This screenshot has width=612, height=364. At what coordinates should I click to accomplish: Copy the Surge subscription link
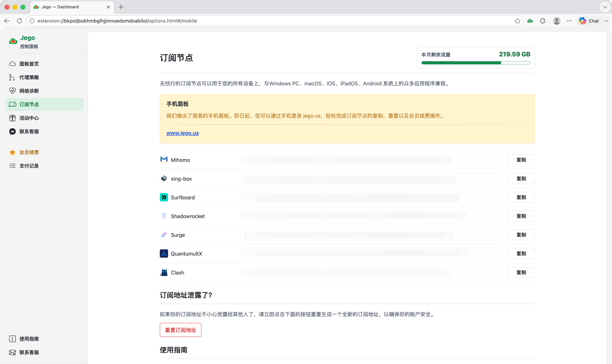(521, 235)
